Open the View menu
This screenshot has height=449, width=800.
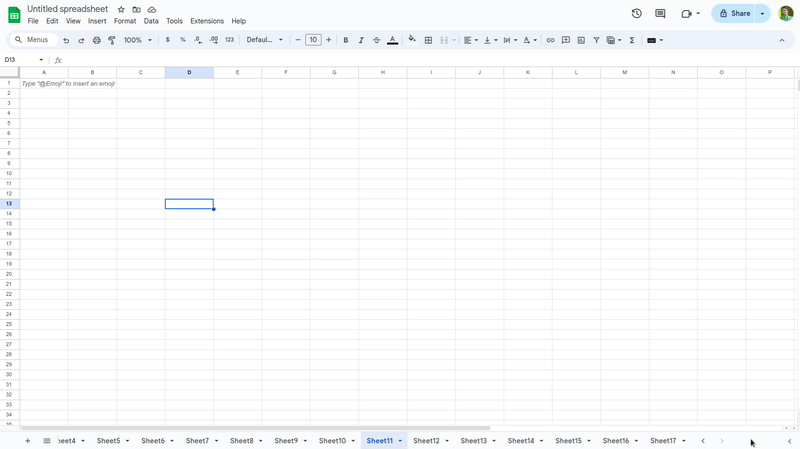click(73, 21)
